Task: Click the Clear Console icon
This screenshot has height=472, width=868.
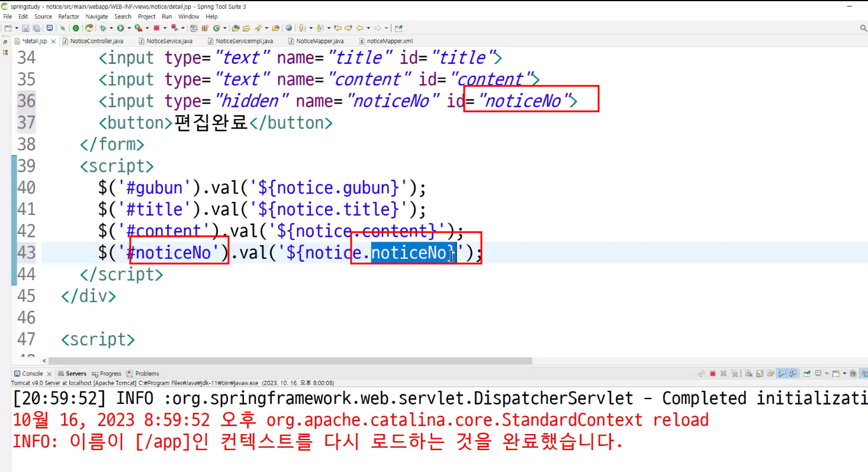Action: pyautogui.click(x=748, y=374)
